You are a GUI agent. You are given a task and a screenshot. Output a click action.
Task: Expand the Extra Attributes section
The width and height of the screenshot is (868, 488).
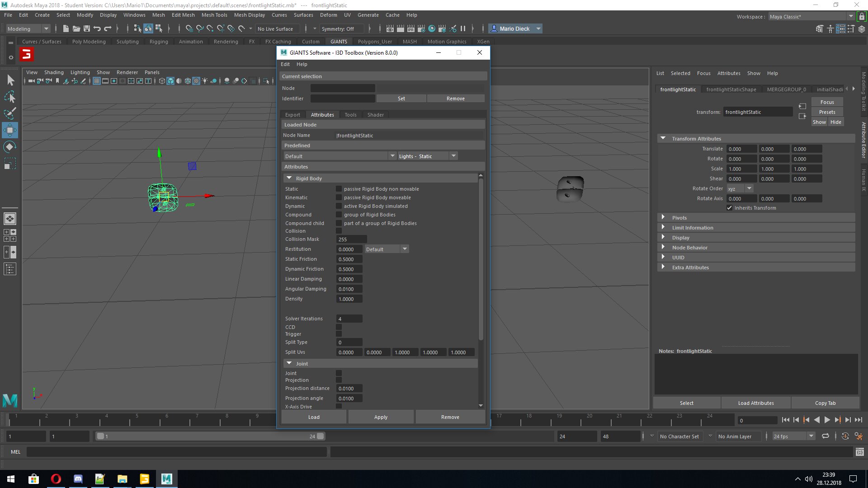click(x=663, y=267)
